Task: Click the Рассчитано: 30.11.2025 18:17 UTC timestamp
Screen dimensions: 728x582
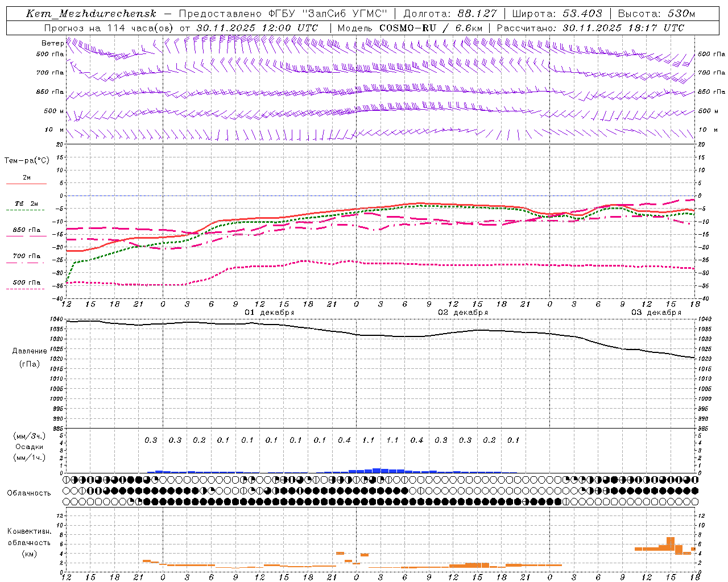Action: tap(590, 28)
